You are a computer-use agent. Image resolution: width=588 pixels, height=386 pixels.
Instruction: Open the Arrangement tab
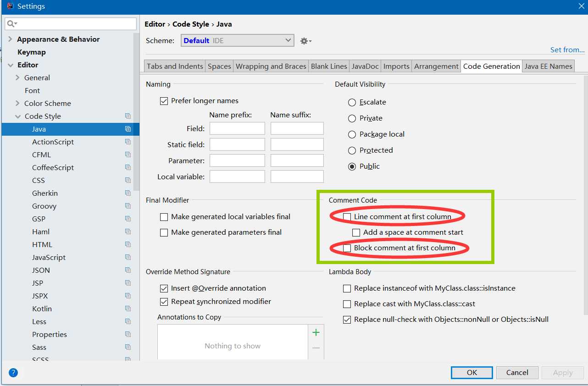pyautogui.click(x=436, y=66)
